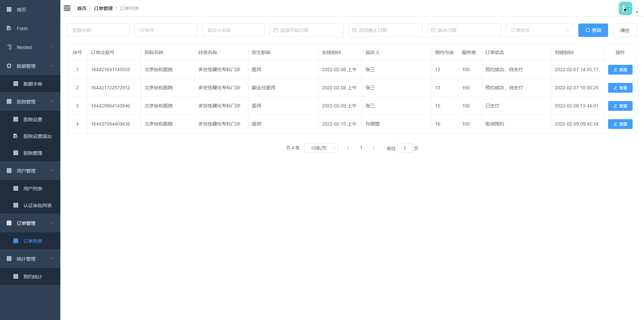Viewport: 644px width, 320px height.
Task: View order 164421722572912 with 查看
Action: click(x=620, y=88)
